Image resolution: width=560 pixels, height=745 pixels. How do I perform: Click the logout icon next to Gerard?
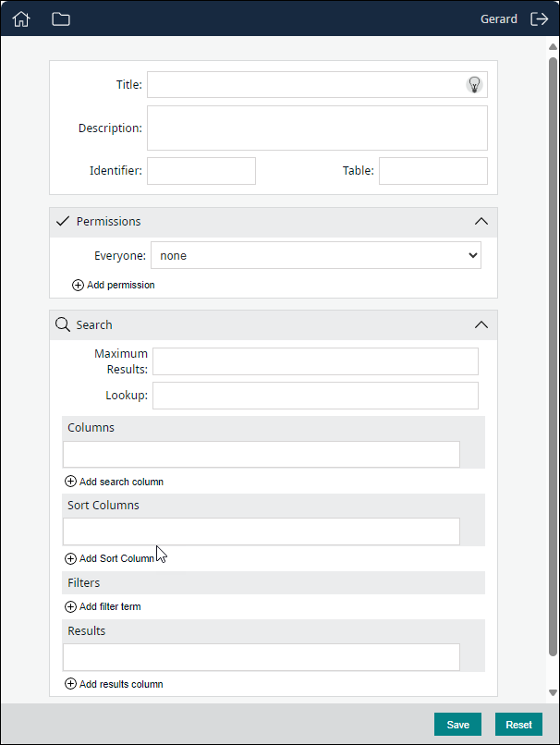coord(540,18)
